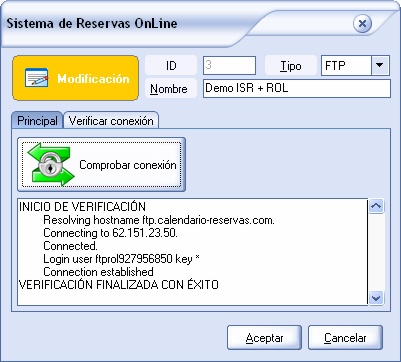Edit the Nombre field Demo ISR + ROL

tap(297, 88)
